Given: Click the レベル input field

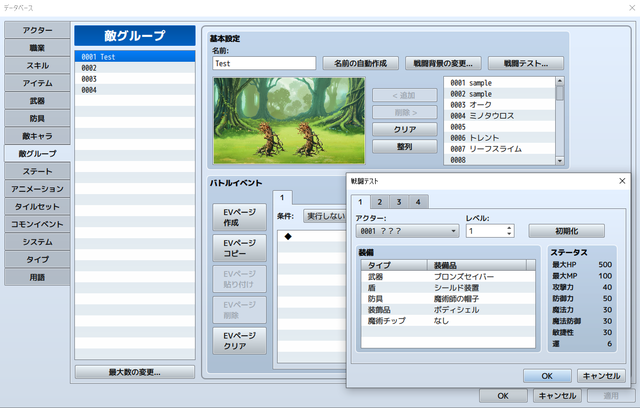Looking at the screenshot, I should coord(486,231).
